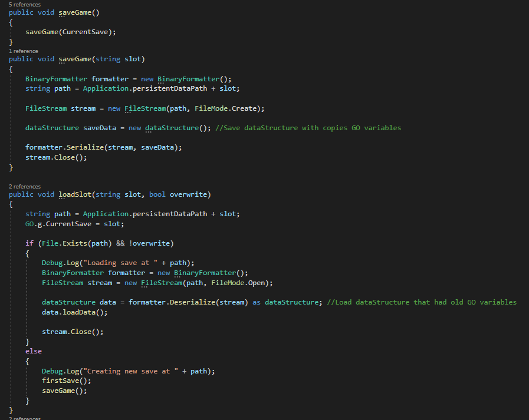This screenshot has width=529, height=420.
Task: Click "File.Exists(path)" in the if condition
Action: 77,243
